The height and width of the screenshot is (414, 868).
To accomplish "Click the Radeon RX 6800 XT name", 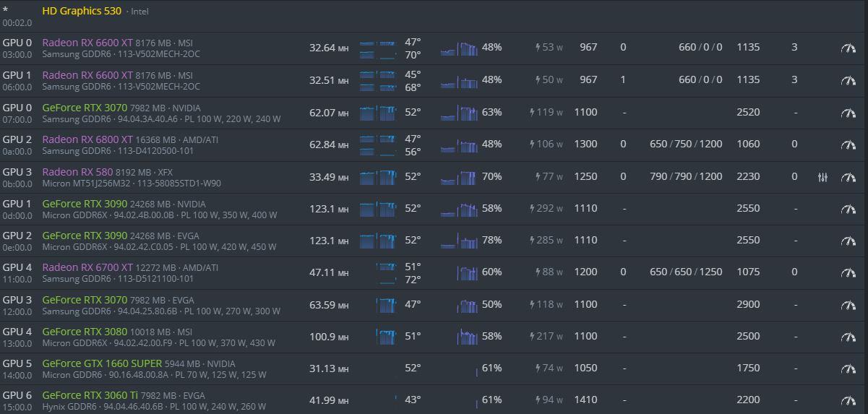I will (87, 139).
